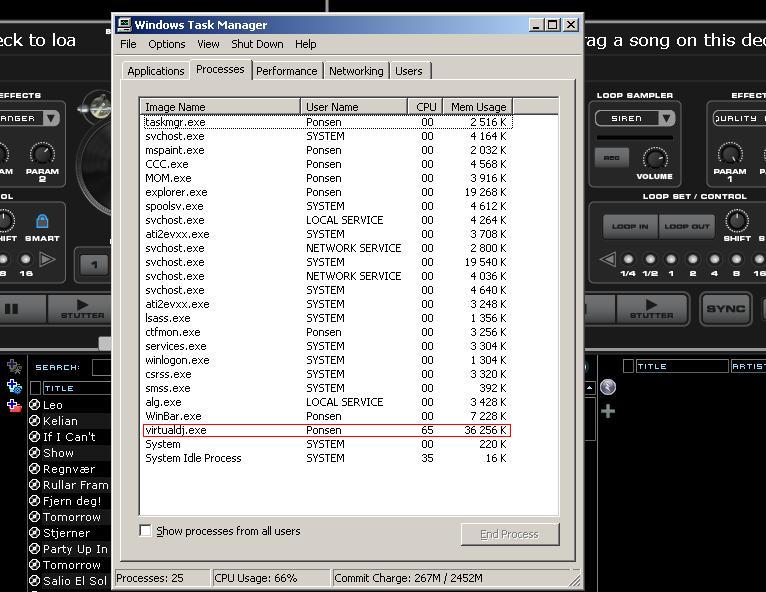Sort processes by CPU column header
This screenshot has width=766, height=592.
[x=426, y=106]
